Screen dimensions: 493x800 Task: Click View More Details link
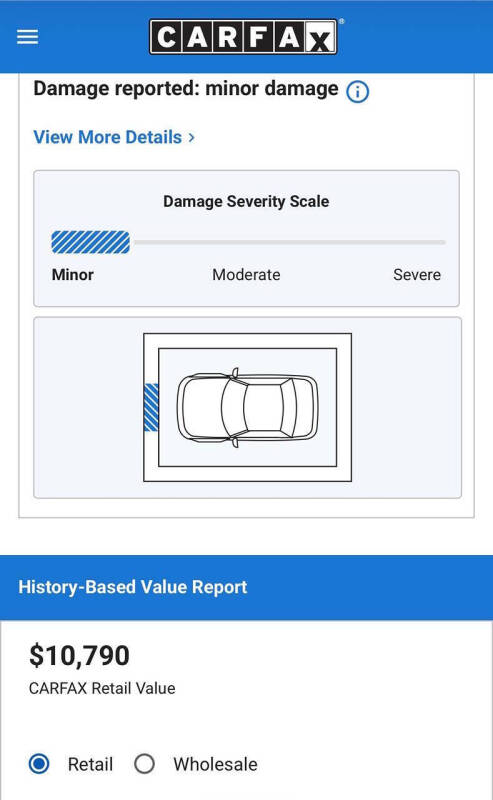(108, 137)
